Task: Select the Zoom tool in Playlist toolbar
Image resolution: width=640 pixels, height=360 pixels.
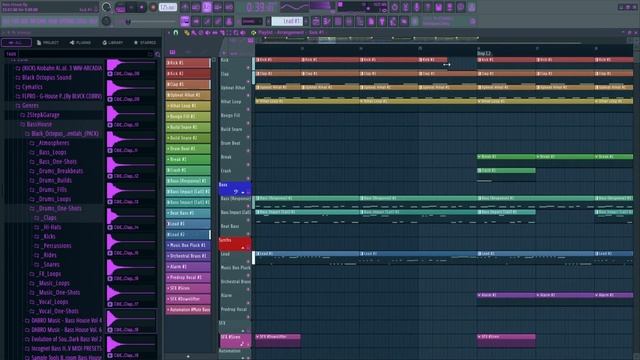Action: pos(236,33)
